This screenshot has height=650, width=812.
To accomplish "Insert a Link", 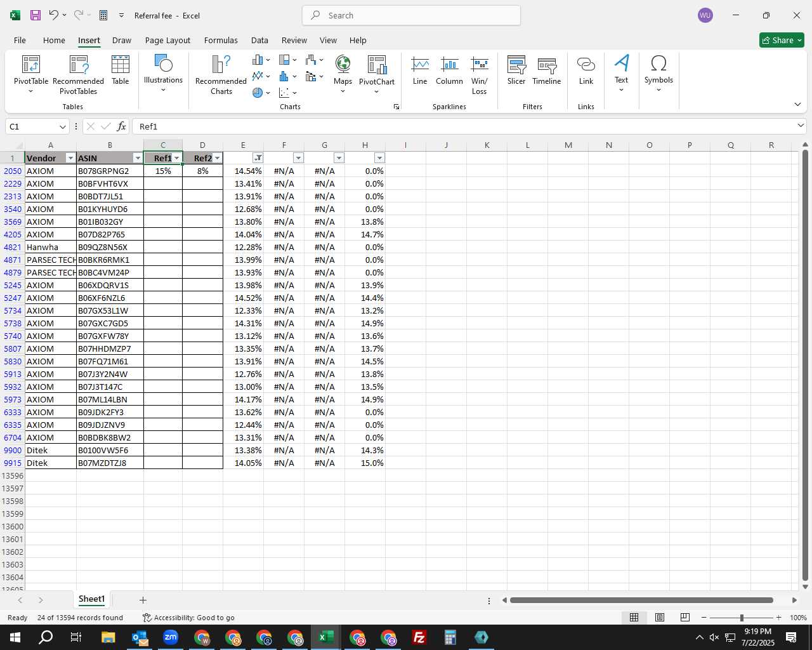I will pos(586,70).
